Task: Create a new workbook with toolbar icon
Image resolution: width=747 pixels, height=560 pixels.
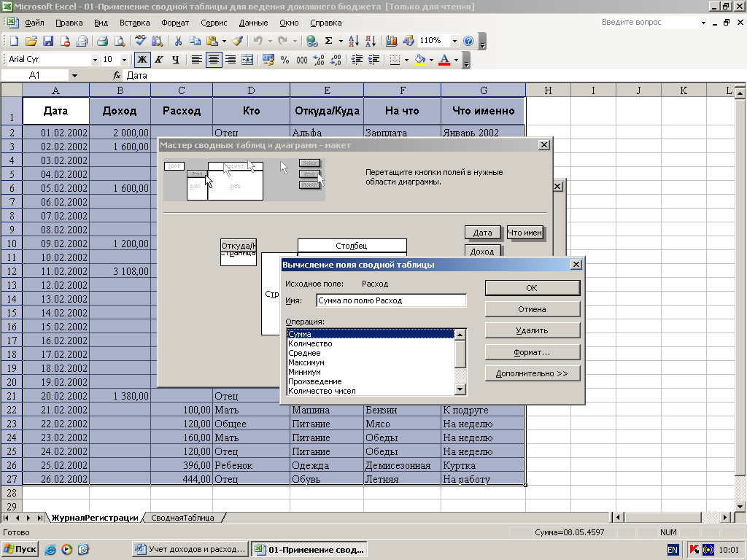Action: 15,41
